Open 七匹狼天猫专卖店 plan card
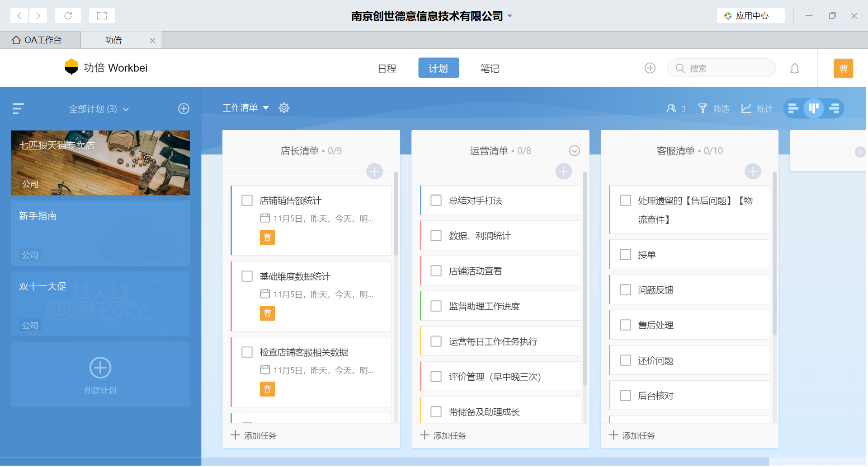Viewport: 868px width, 467px height. 100,163
